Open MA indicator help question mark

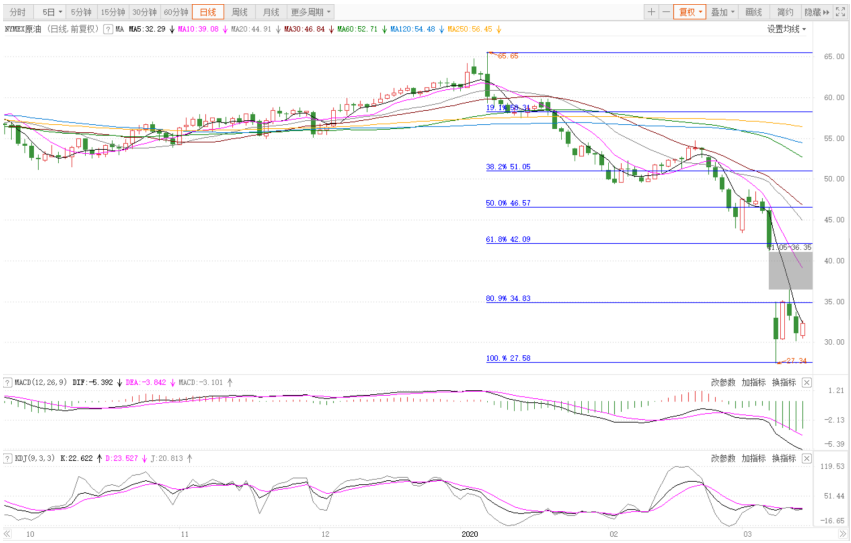click(x=107, y=29)
